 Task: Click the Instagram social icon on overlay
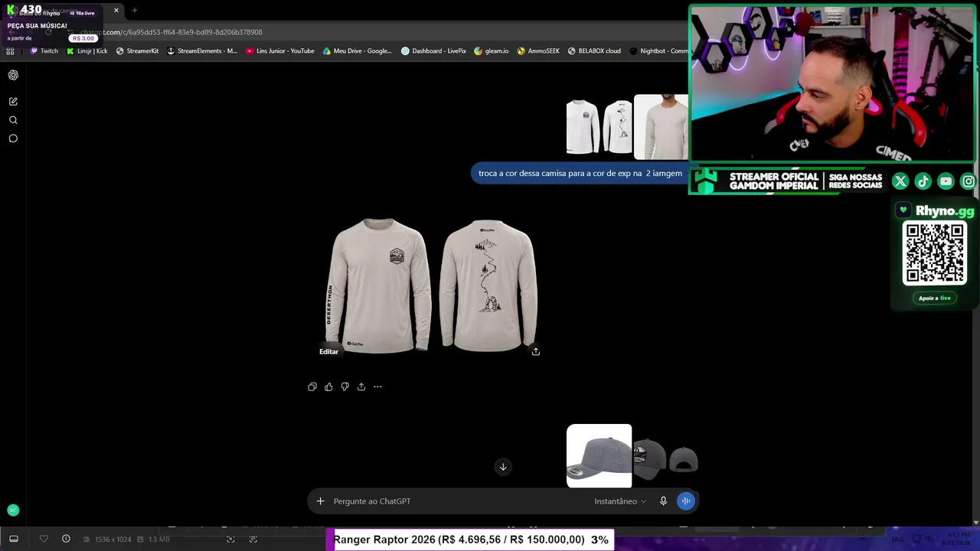click(969, 181)
